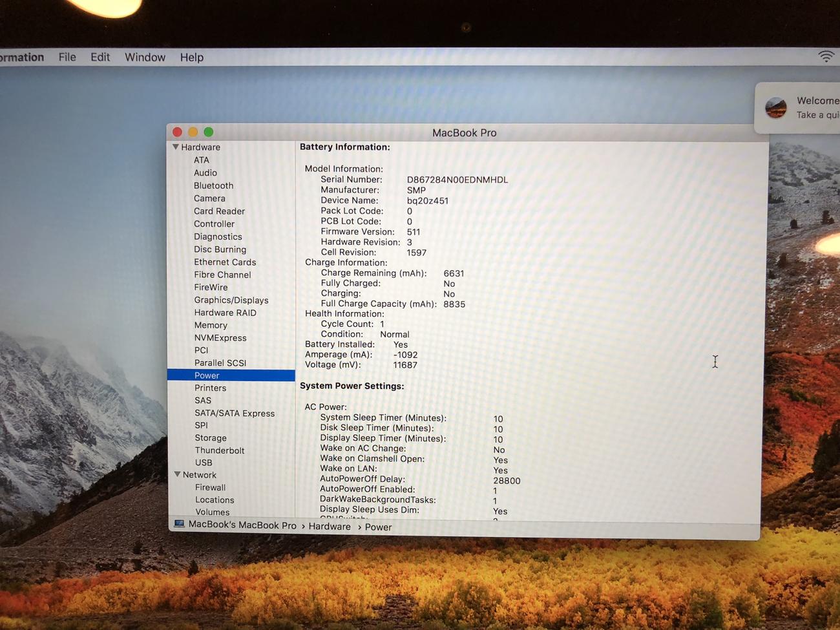Select SATA/SATA Express in the sidebar
This screenshot has height=630, width=840.
tap(235, 414)
